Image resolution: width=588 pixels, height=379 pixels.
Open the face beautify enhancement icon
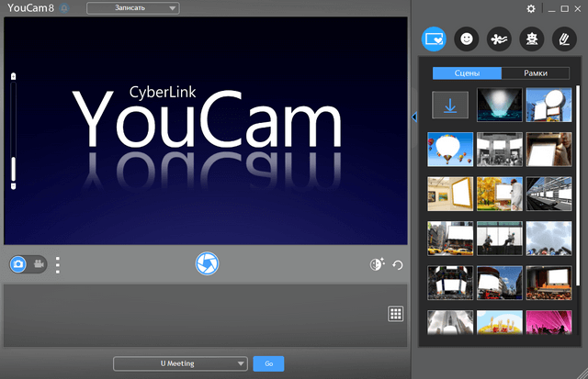coord(377,264)
